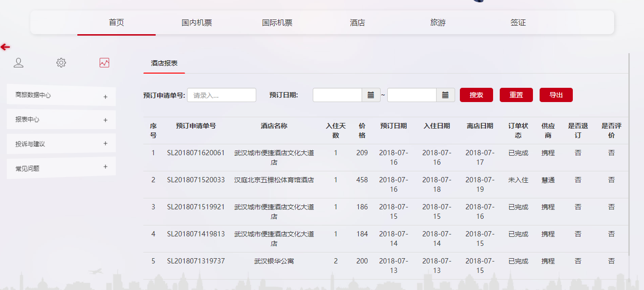Focus the end booking date field
The height and width of the screenshot is (290, 644).
click(412, 95)
